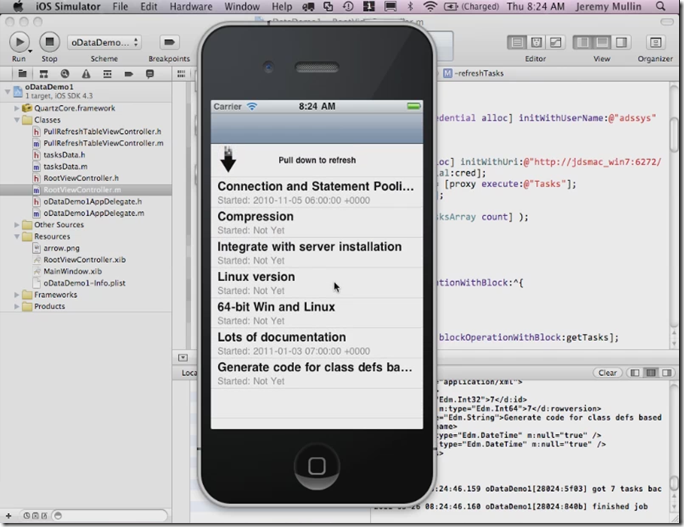Image resolution: width=684 pixels, height=527 pixels.
Task: Select the Linux version task row
Action: (x=317, y=283)
